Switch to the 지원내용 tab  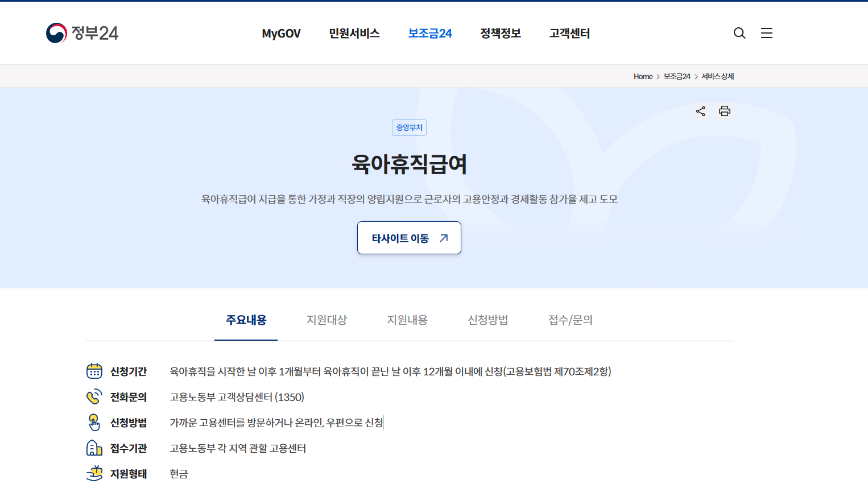(406, 320)
